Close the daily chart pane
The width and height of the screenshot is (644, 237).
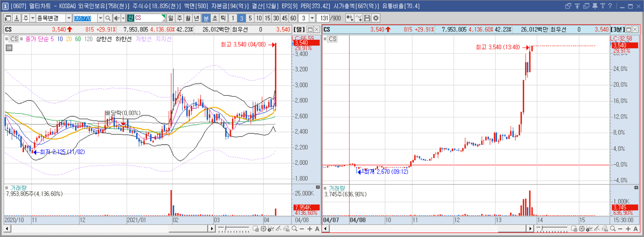point(317,30)
